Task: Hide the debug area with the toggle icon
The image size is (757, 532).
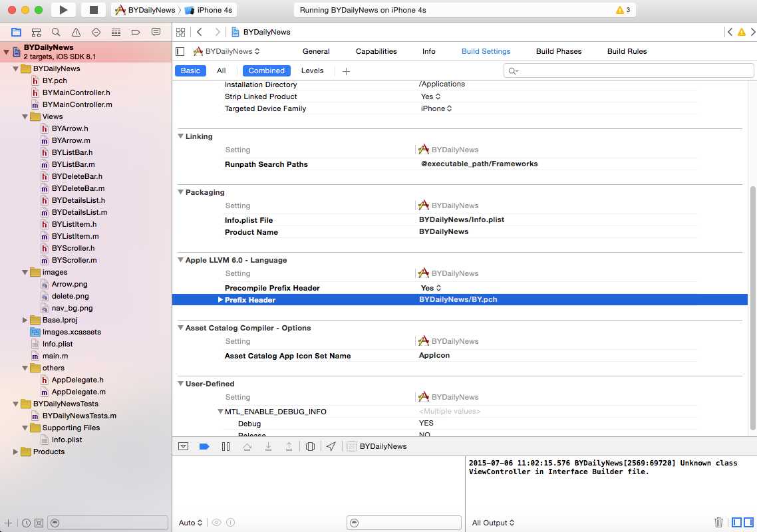Action: click(x=184, y=447)
